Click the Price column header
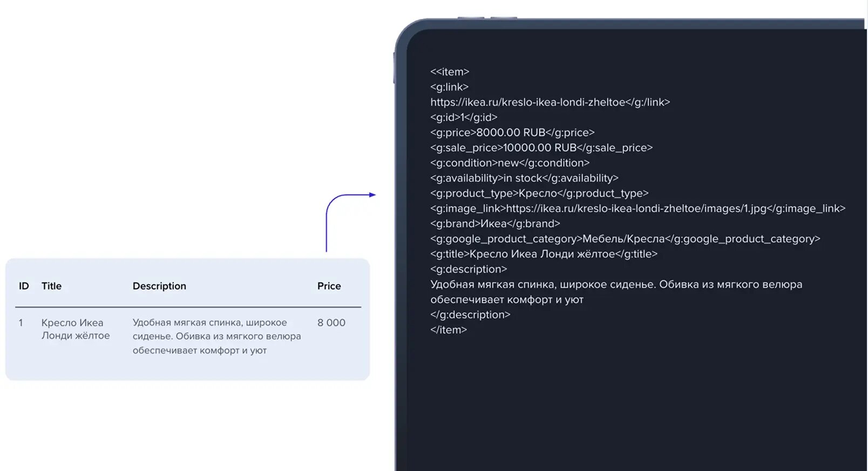This screenshot has height=471, width=868. click(329, 286)
